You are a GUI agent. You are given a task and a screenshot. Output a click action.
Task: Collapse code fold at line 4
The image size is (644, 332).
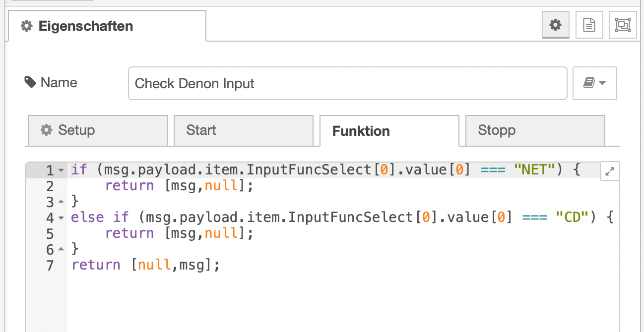coord(61,218)
